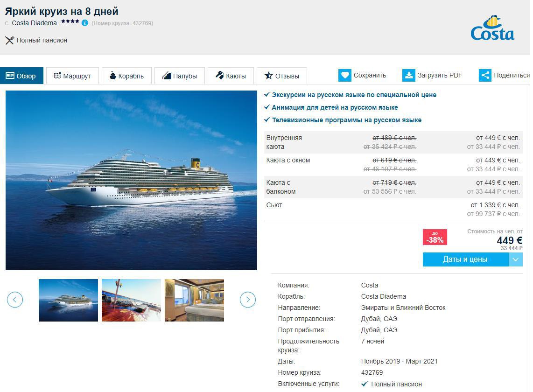Show previous gallery thumbnails with left arrow
Image resolution: width=533 pixels, height=392 pixels.
(x=15, y=300)
